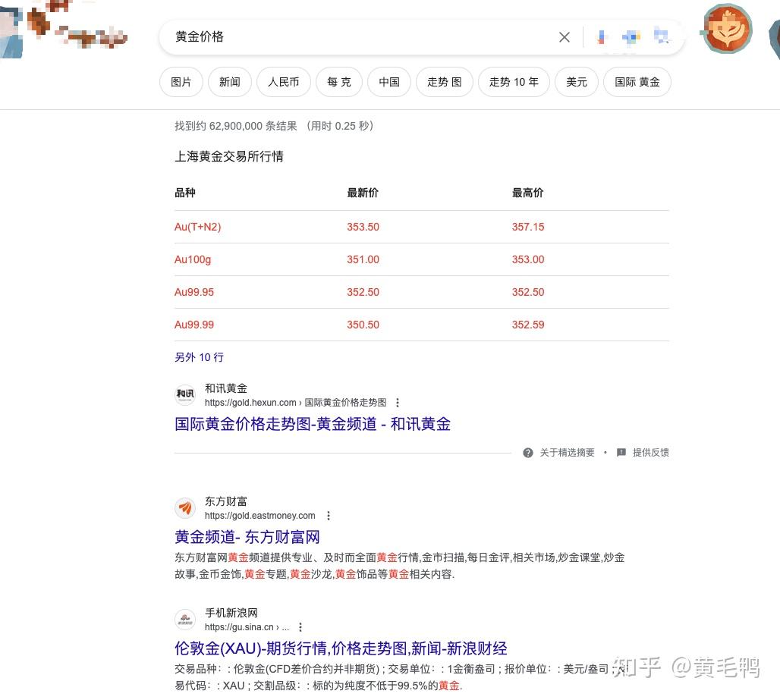Click the 和讯黄金 site name
The height and width of the screenshot is (700, 780).
click(226, 388)
